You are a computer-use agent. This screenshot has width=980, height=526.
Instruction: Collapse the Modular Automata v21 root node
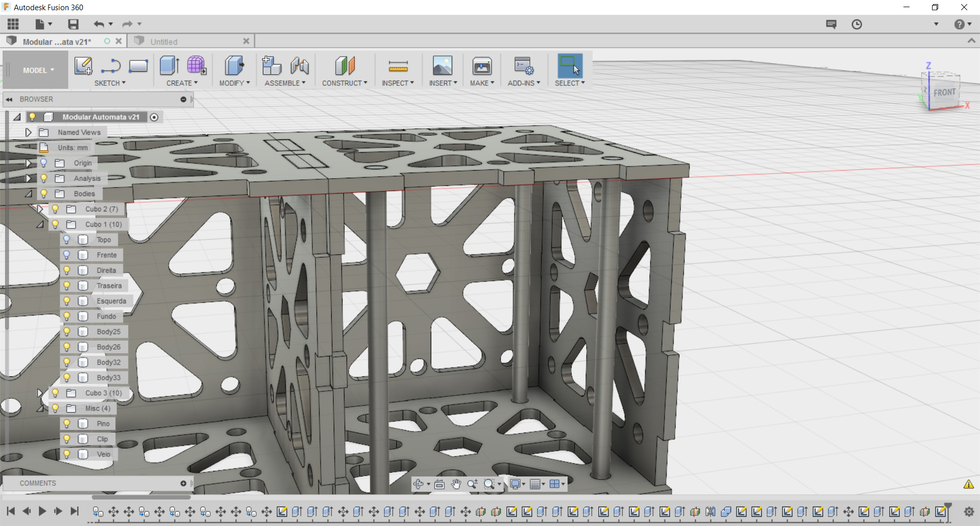17,117
